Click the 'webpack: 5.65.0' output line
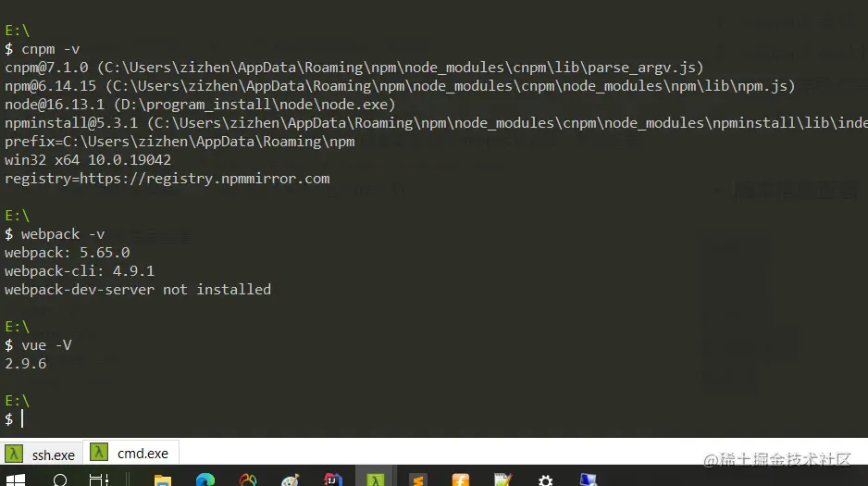The image size is (868, 486). point(68,253)
